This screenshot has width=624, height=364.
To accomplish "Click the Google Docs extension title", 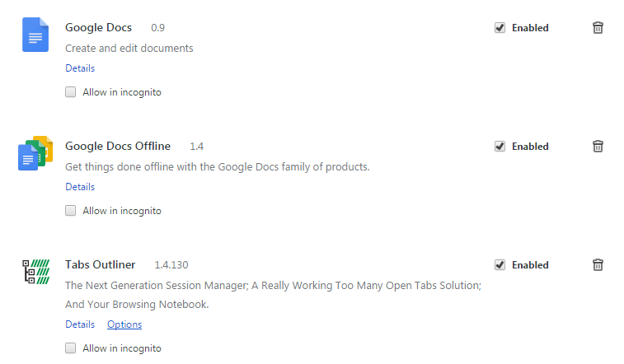I will [x=98, y=28].
